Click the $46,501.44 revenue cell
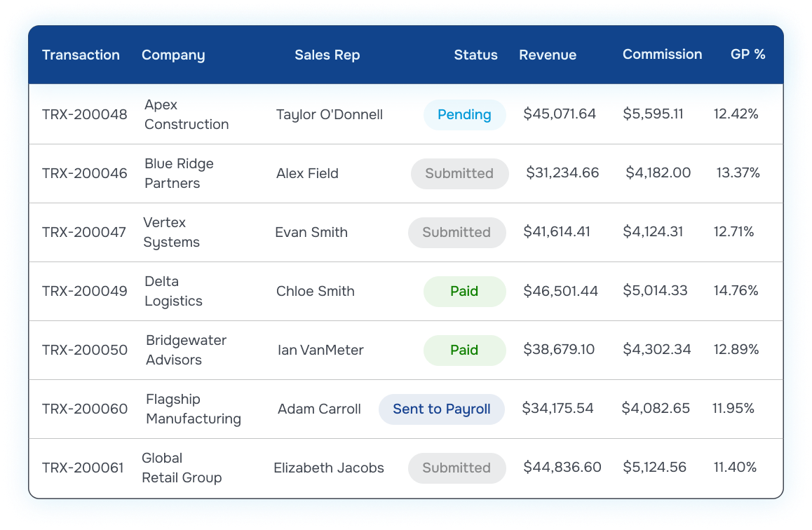 (x=560, y=291)
